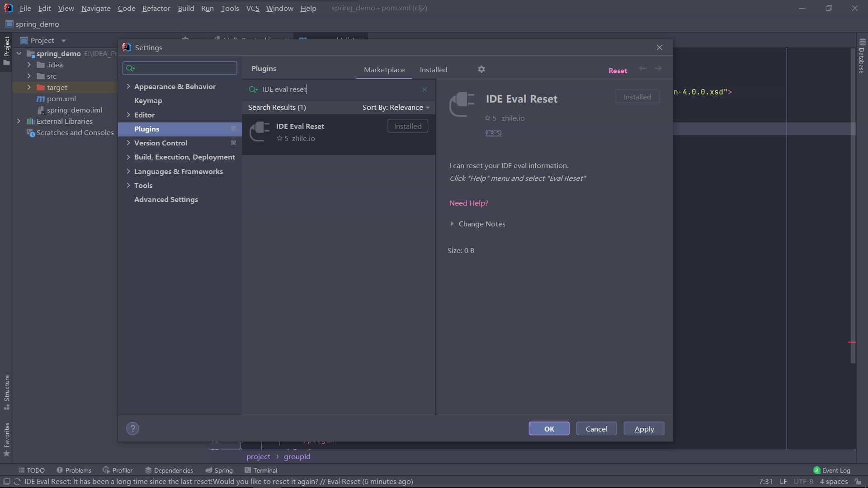Switch to Marketplace tab
The height and width of the screenshot is (488, 868).
tap(384, 70)
